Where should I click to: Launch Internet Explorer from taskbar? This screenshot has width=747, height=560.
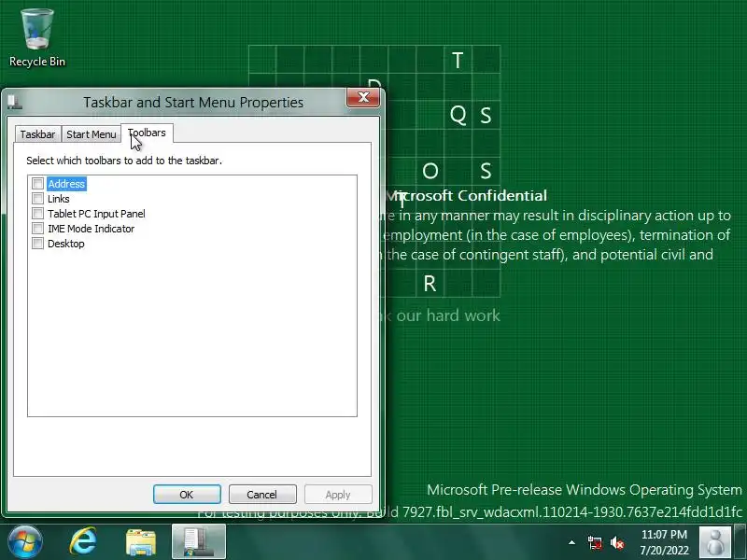[83, 542]
